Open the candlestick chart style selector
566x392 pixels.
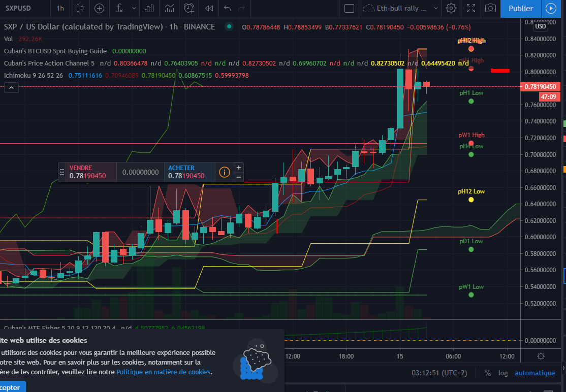click(79, 8)
